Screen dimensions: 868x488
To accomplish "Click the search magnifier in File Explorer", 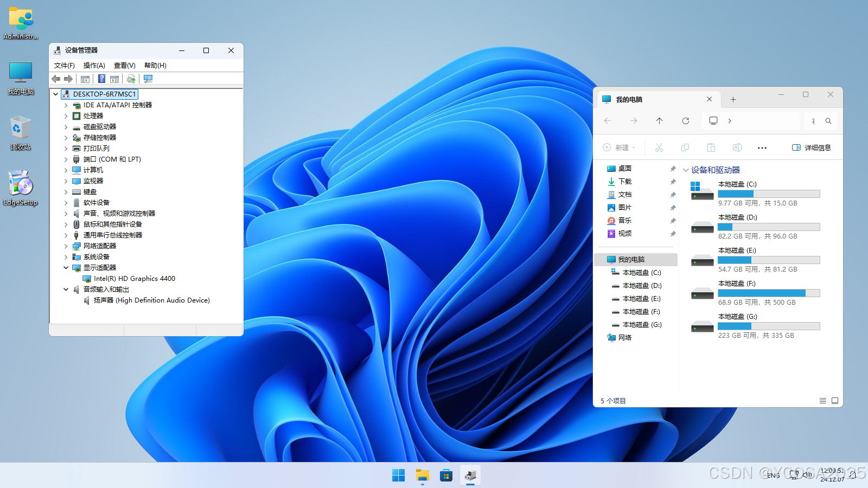I will 828,121.
